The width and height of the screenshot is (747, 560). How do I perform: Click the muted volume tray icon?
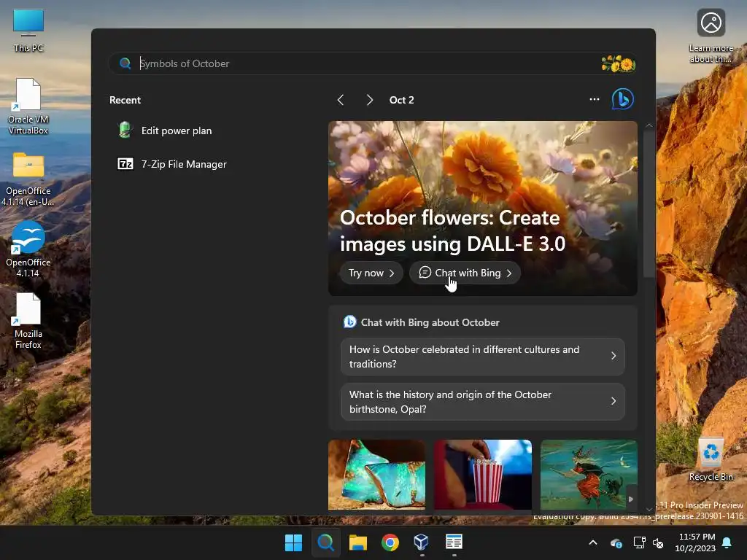tap(658, 542)
